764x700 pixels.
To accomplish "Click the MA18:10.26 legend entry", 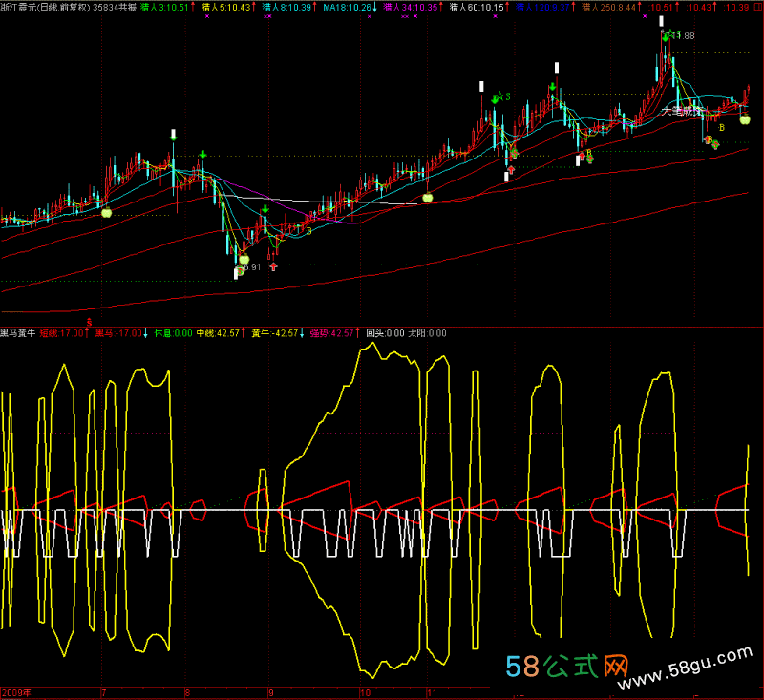I will (348, 8).
